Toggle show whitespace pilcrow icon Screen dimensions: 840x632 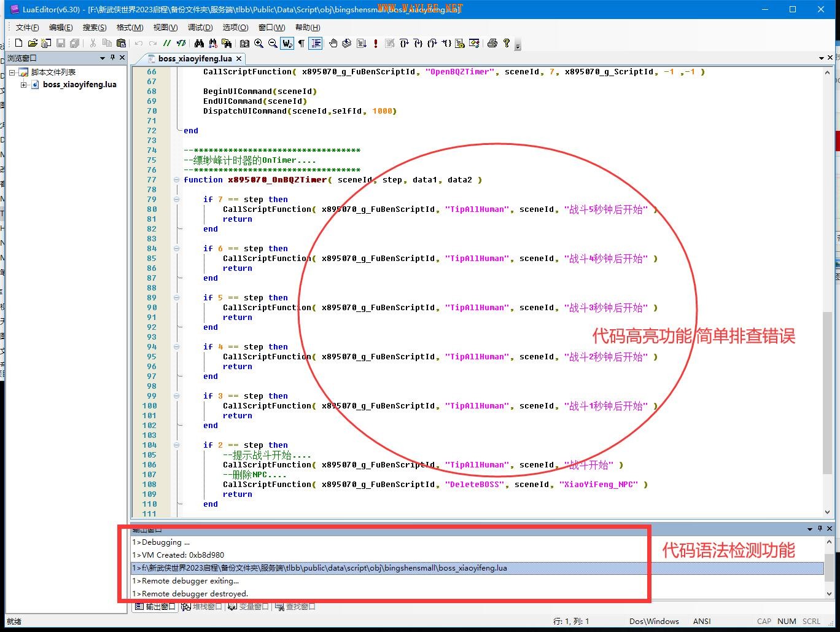pyautogui.click(x=301, y=43)
